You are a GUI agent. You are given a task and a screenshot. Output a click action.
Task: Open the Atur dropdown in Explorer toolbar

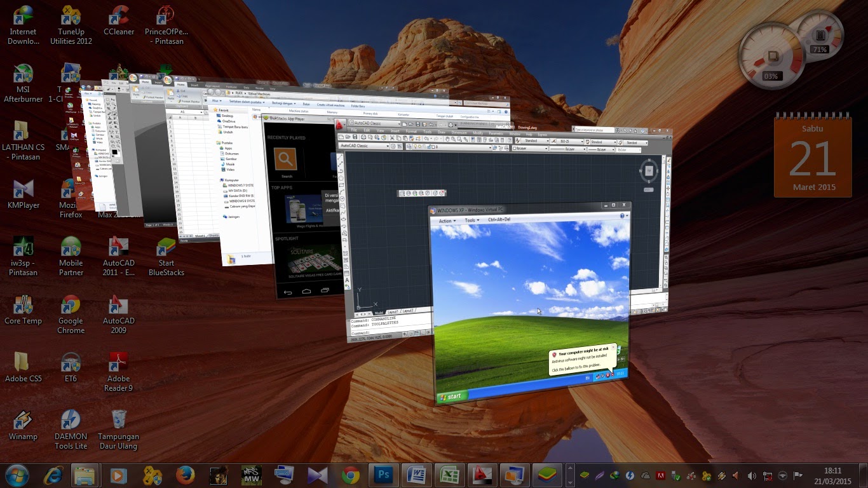[216, 101]
